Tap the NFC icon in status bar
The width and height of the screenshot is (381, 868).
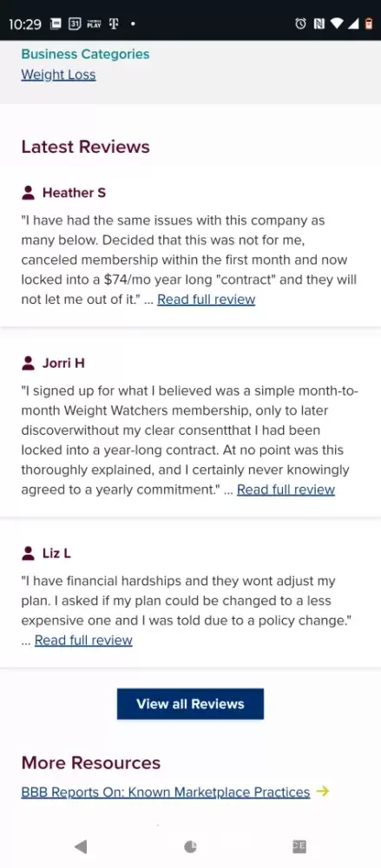[319, 23]
